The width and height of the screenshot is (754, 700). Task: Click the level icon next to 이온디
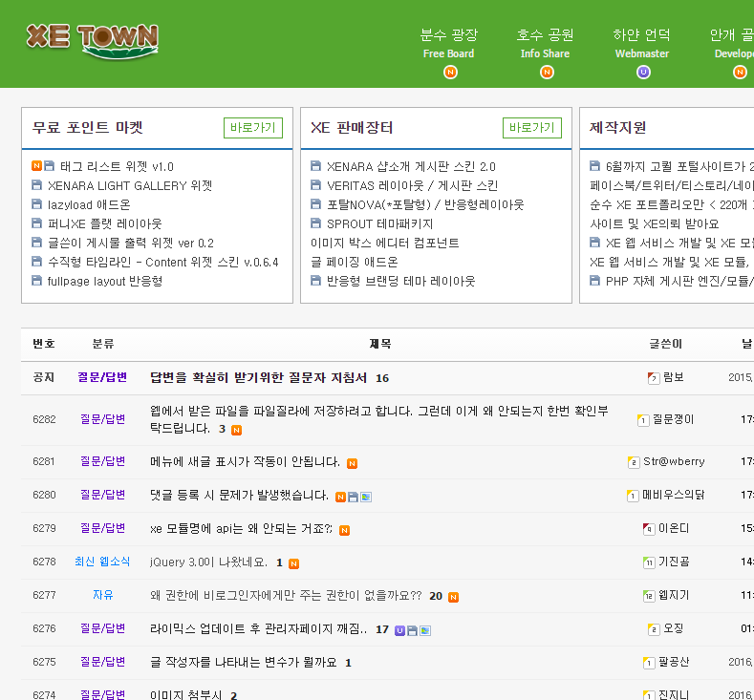(x=649, y=529)
